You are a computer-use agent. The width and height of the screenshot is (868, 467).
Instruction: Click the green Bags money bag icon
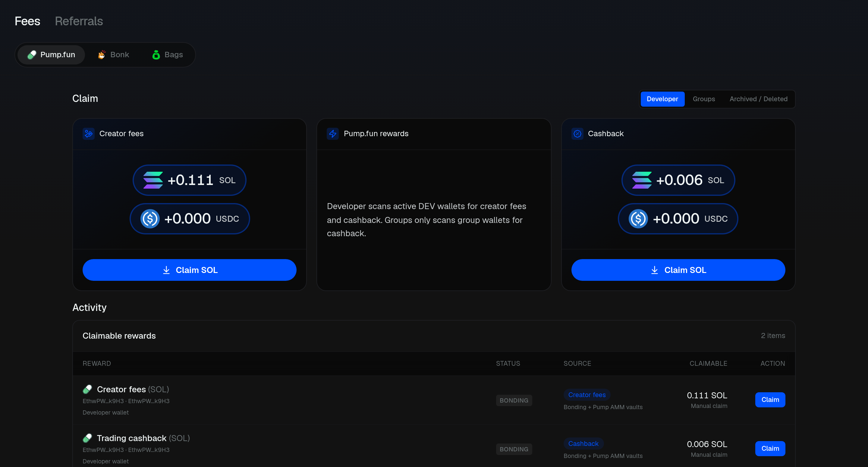pyautogui.click(x=156, y=55)
